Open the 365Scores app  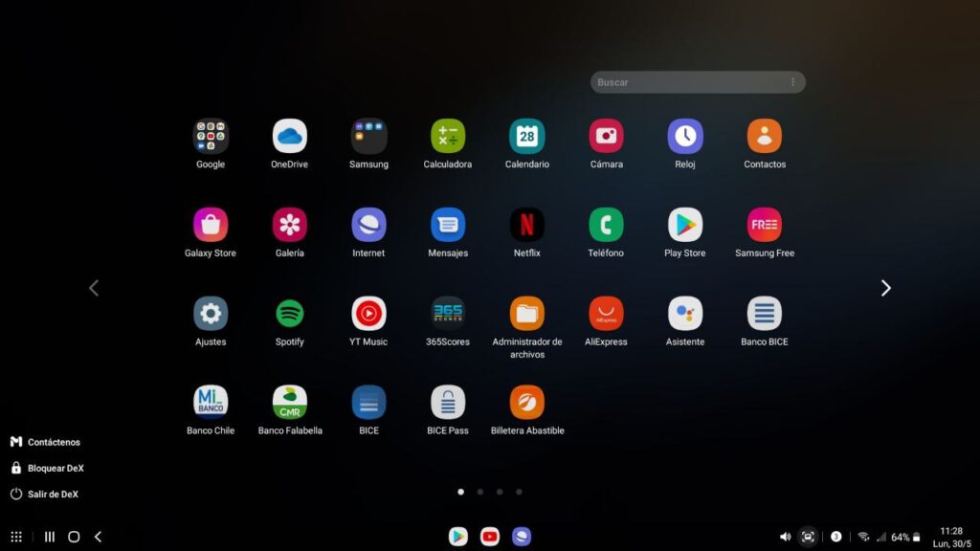[x=447, y=315]
